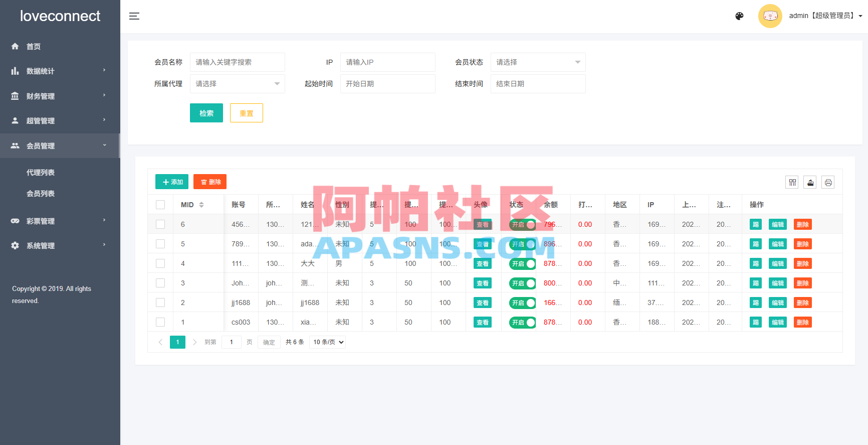The image size is (868, 445).
Task: Kick member MID 6 with 踢 button
Action: [x=756, y=224]
